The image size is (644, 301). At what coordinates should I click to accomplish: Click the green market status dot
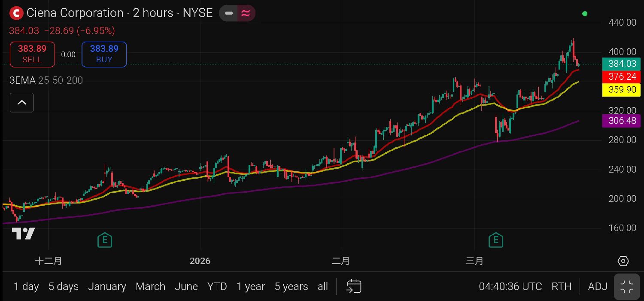(585, 14)
